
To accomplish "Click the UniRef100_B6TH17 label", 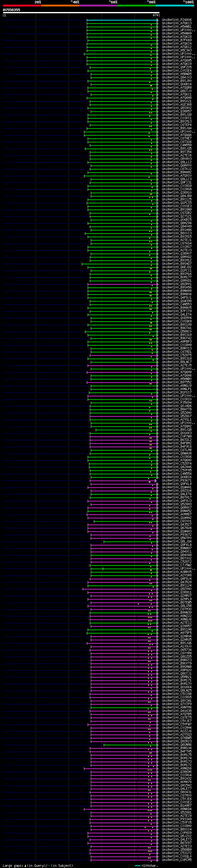I will point(177,497).
